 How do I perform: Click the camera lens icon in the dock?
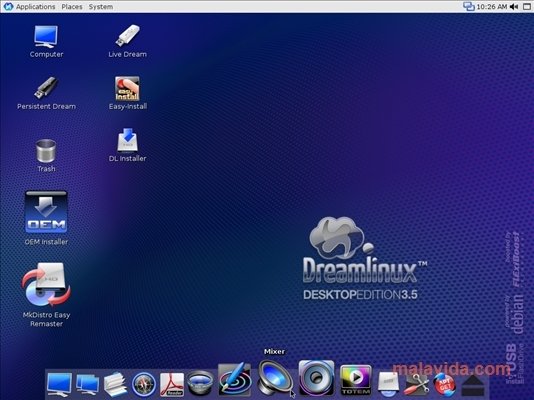[x=200, y=384]
